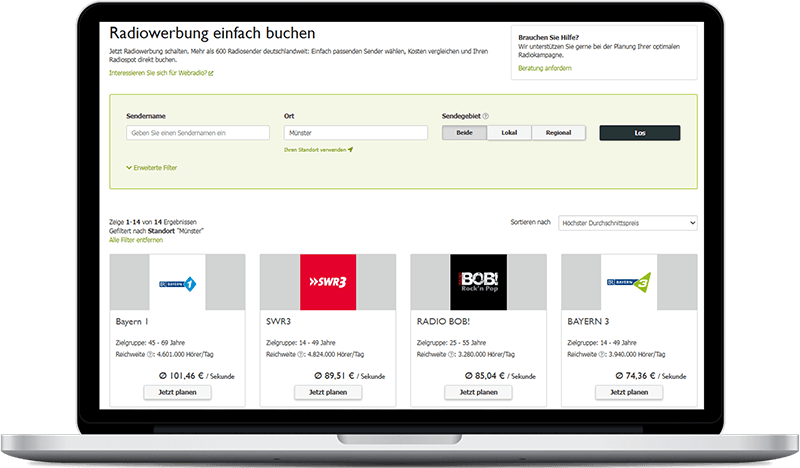Click Zielgruppe: 45 - 69 Jahre text
The height and width of the screenshot is (468, 800).
[151, 343]
